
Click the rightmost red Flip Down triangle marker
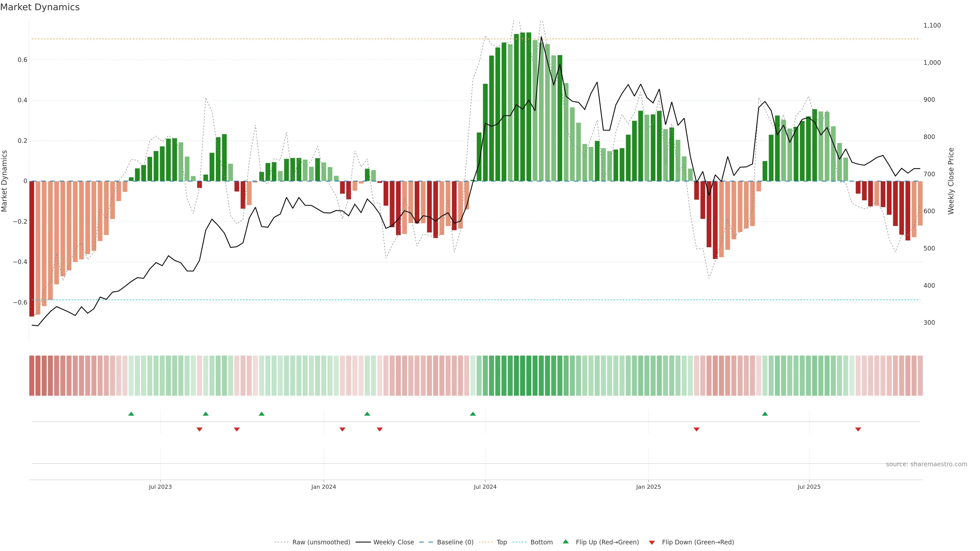(x=858, y=429)
